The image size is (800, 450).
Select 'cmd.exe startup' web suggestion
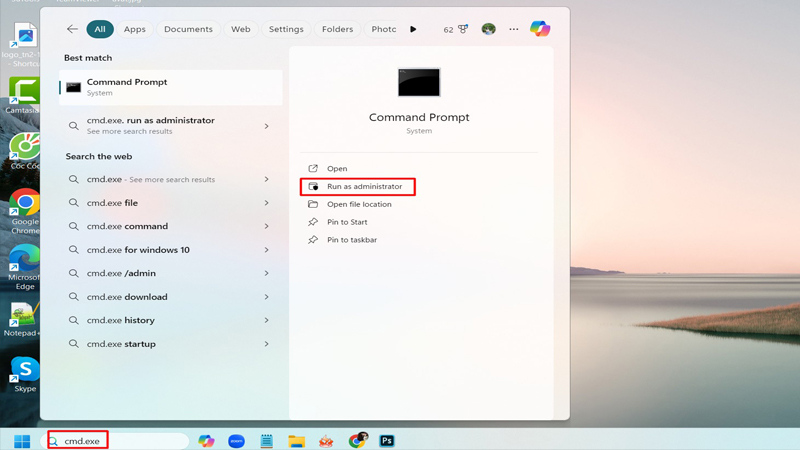point(171,344)
